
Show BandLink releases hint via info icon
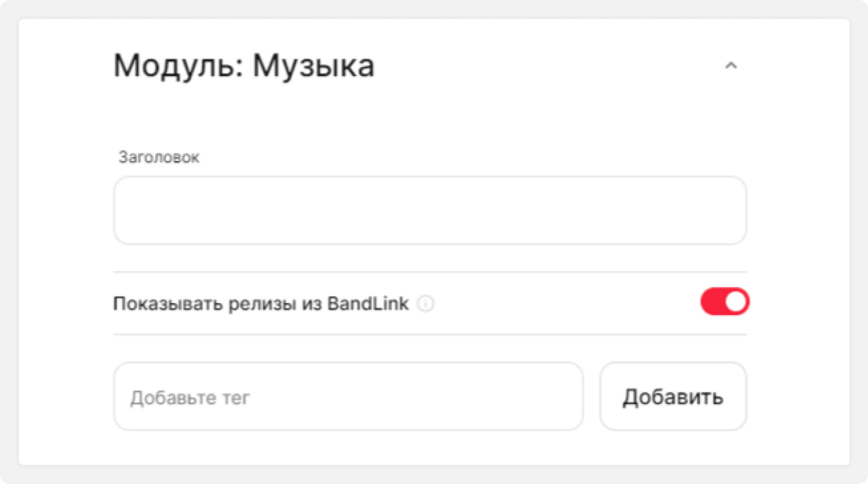[425, 303]
